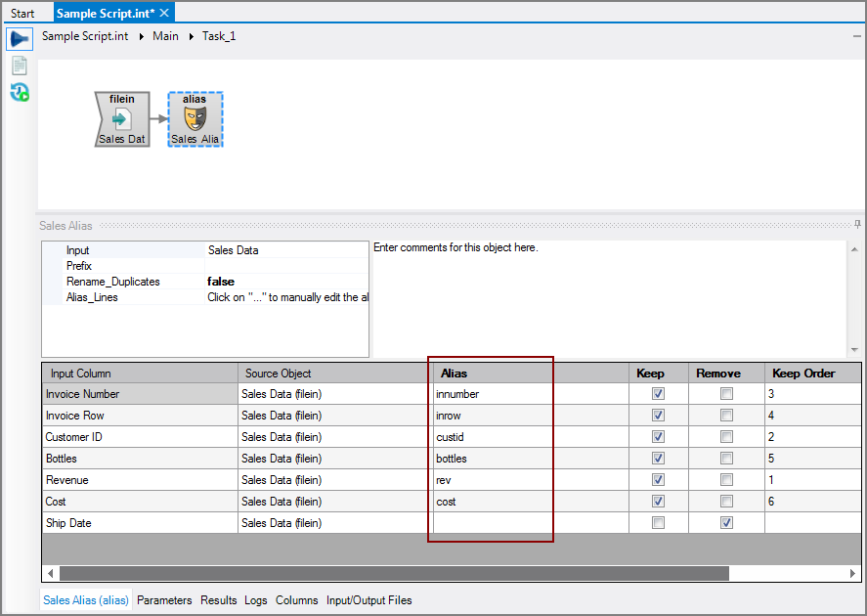Check Remove for the Revenue row
The height and width of the screenshot is (616, 867).
(x=726, y=480)
